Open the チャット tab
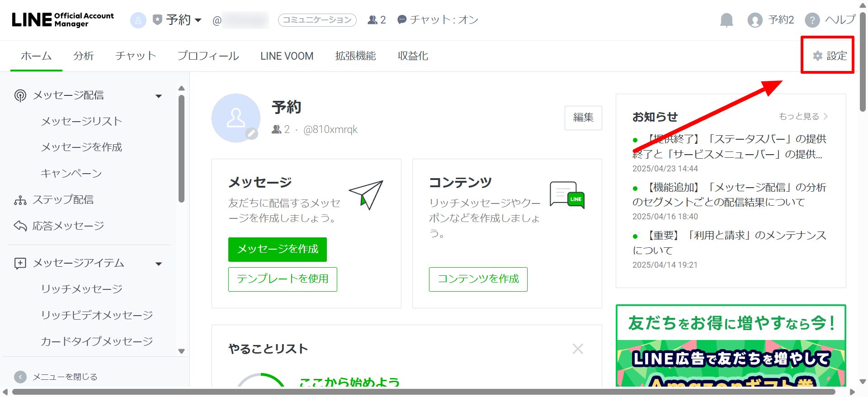Viewport: 868px width, 397px height. point(136,56)
